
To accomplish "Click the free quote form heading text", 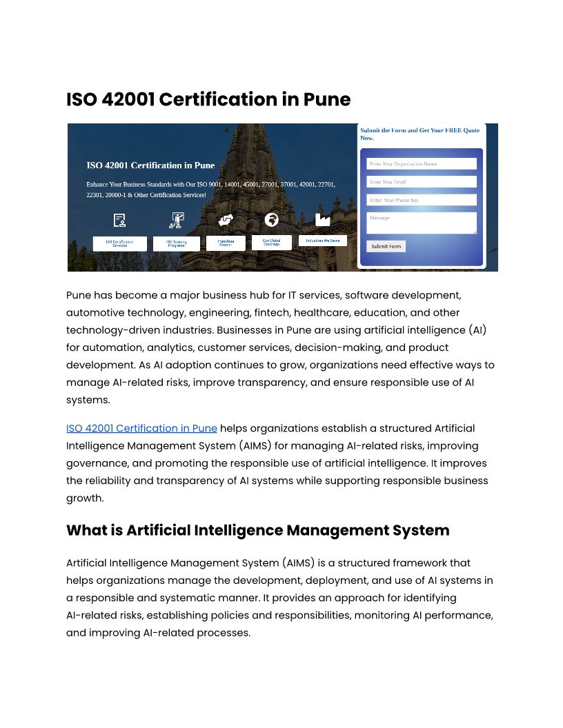I will (x=420, y=134).
